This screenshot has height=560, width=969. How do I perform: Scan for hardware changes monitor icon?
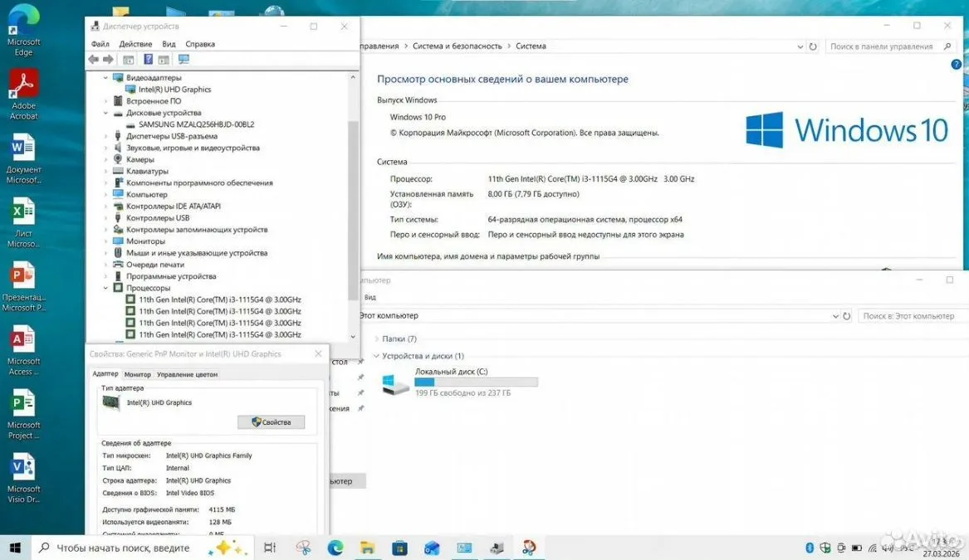[184, 59]
